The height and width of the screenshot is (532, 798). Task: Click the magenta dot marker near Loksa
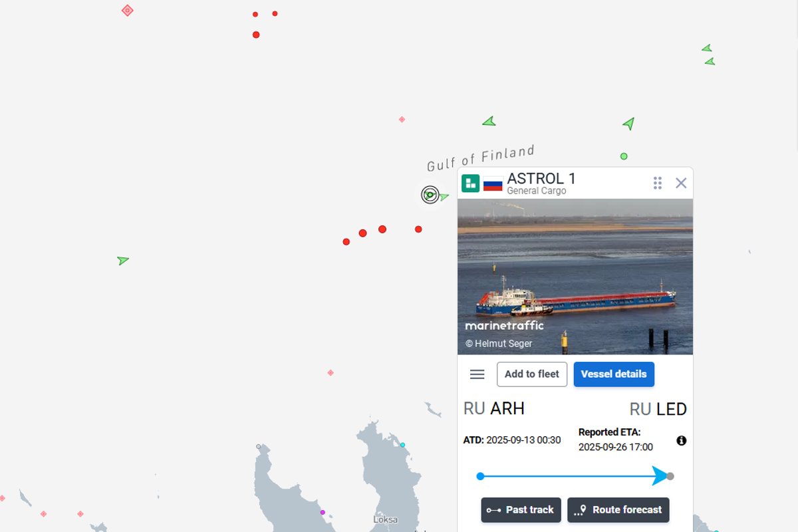click(x=323, y=512)
